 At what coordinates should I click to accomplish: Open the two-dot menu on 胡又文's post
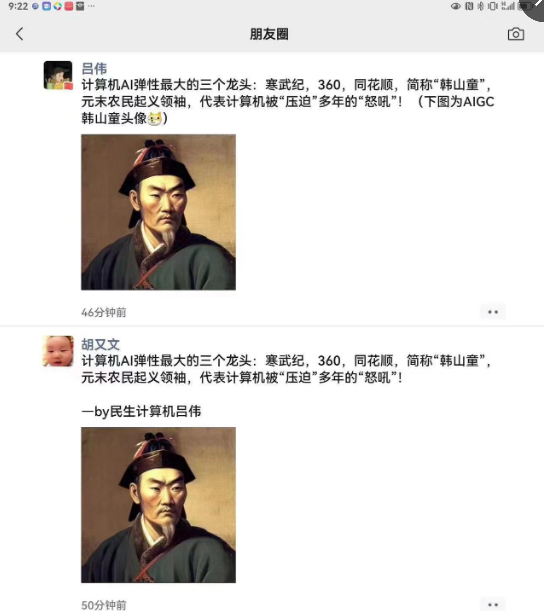(493, 604)
